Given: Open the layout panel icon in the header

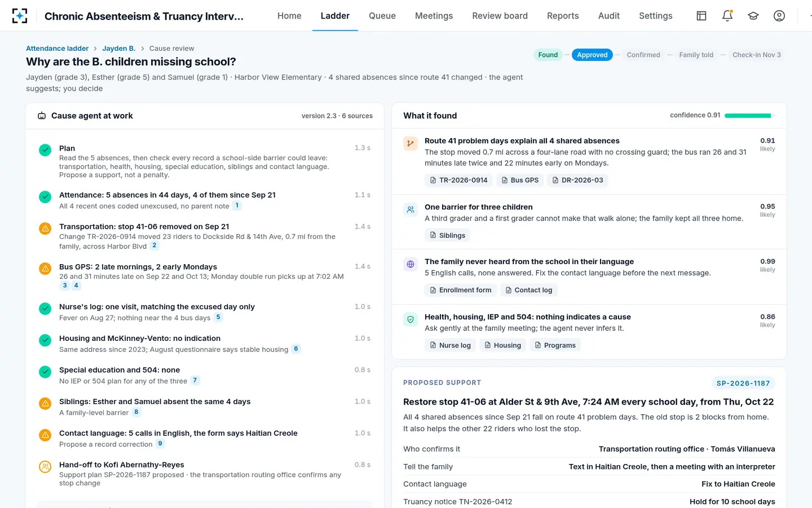Looking at the screenshot, I should (701, 16).
